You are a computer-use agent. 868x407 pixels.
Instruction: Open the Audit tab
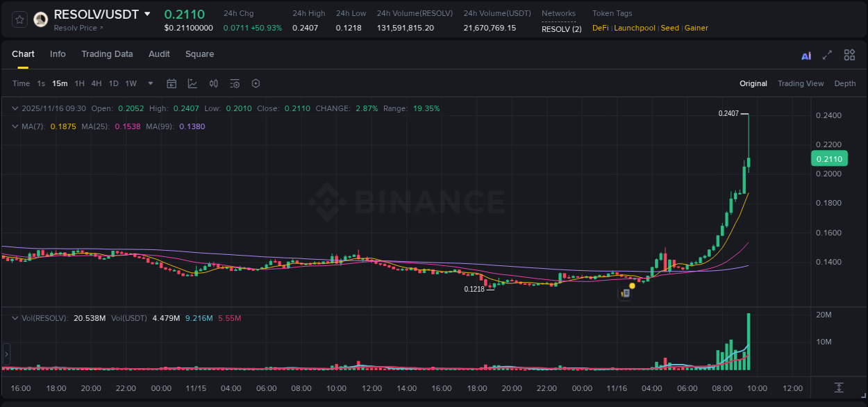pyautogui.click(x=159, y=54)
